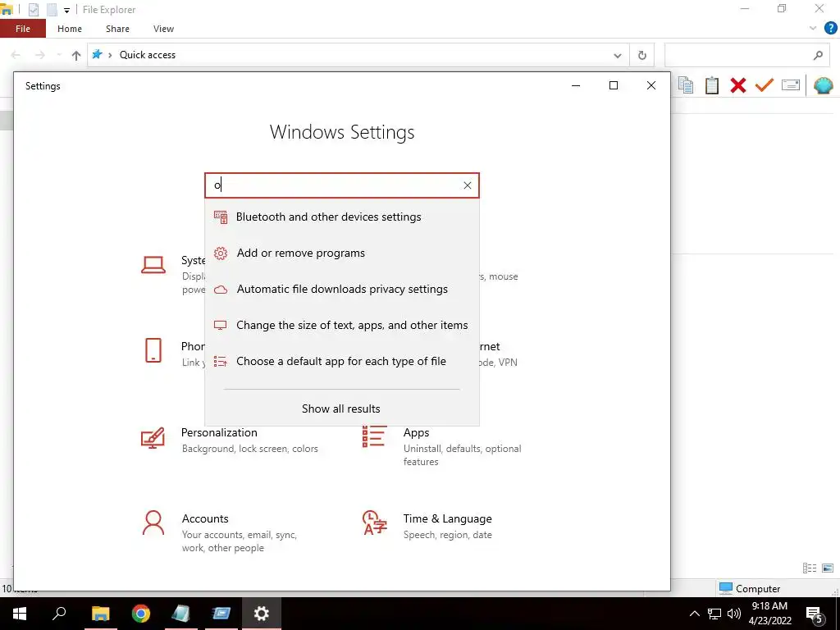The image size is (840, 630).
Task: Open Customize Quick Access Toolbar dropdown
Action: click(66, 10)
